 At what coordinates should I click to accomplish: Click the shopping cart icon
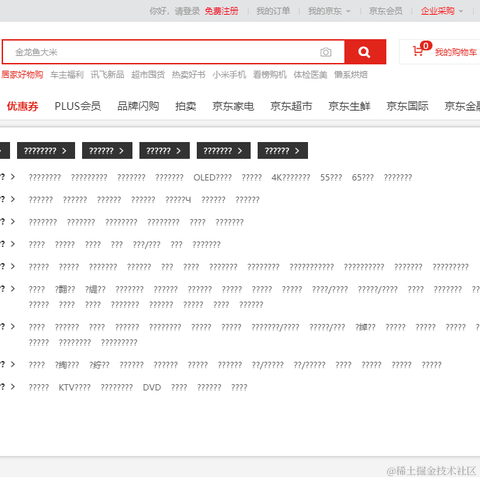417,51
